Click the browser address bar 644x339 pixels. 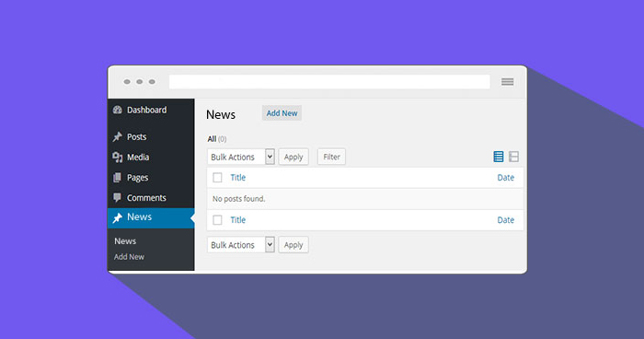[x=329, y=82]
